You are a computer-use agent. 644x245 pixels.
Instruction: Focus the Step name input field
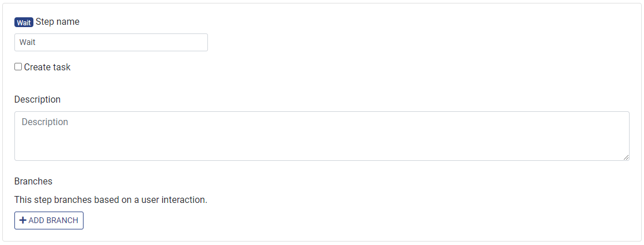click(x=111, y=42)
